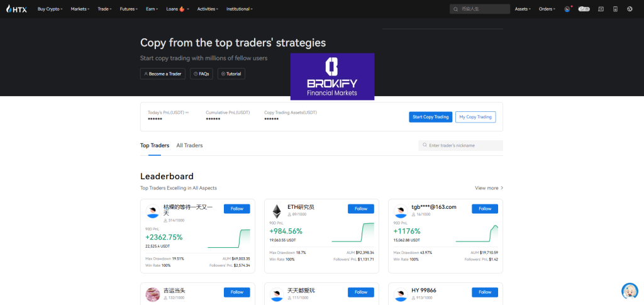Expand the Activities menu
Image resolution: width=644 pixels, height=305 pixels.
[x=208, y=9]
